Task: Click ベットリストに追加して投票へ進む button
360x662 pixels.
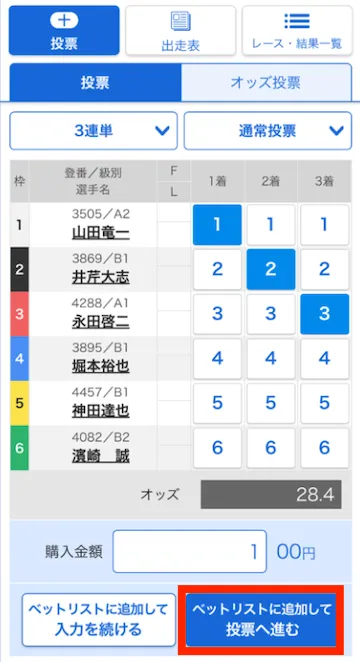Action: click(x=261, y=620)
